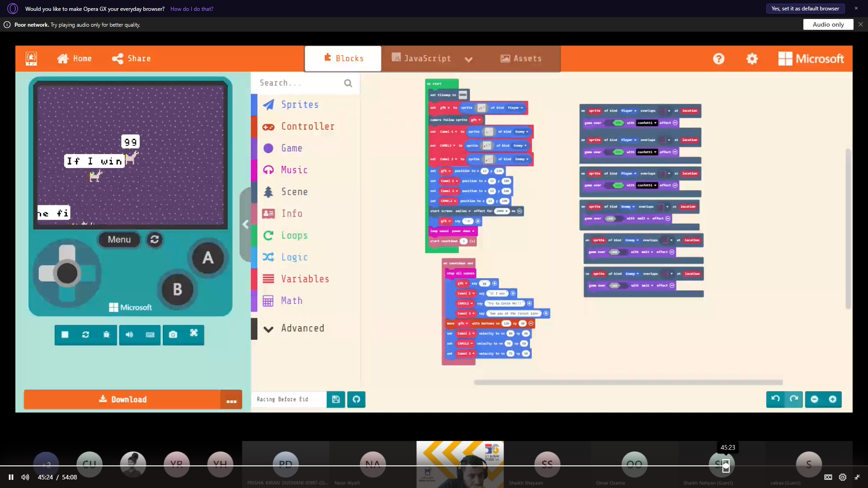The image size is (868, 488).
Task: Open the Assets tab
Action: pyautogui.click(x=521, y=58)
